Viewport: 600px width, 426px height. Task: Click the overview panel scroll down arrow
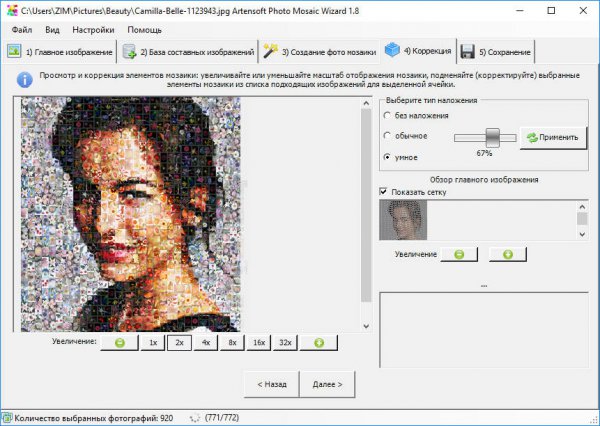pyautogui.click(x=582, y=234)
